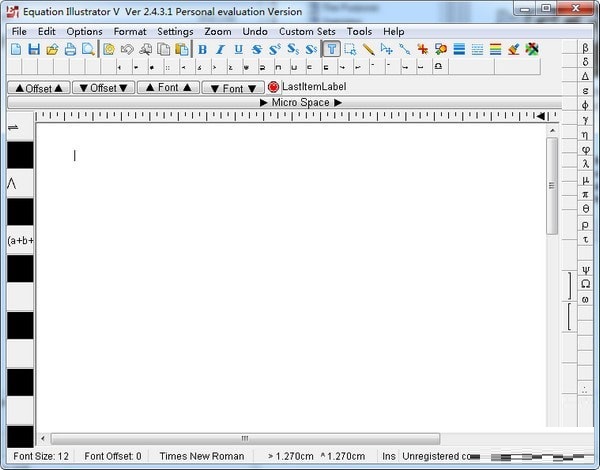
Task: Open print preview magnifier icon
Action: (88, 49)
